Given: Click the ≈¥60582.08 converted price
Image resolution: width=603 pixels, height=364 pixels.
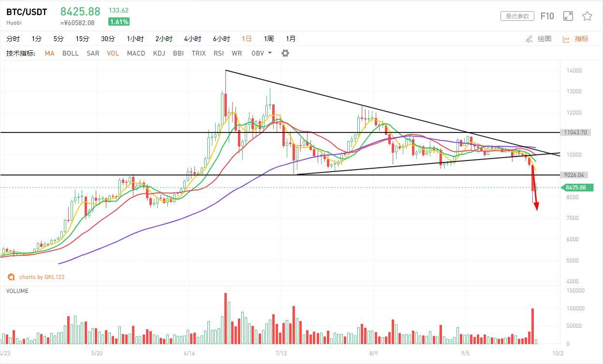Looking at the screenshot, I should click(x=77, y=23).
